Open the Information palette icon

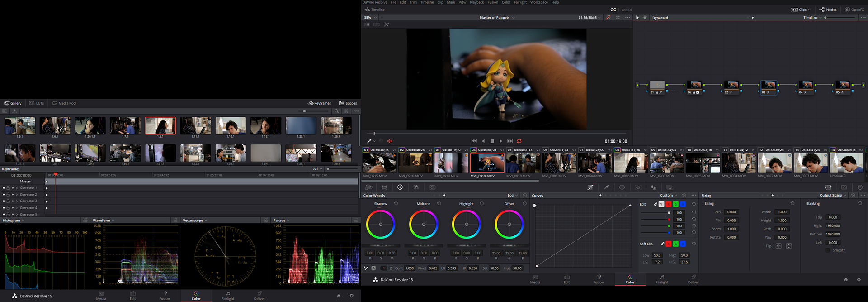[860, 187]
